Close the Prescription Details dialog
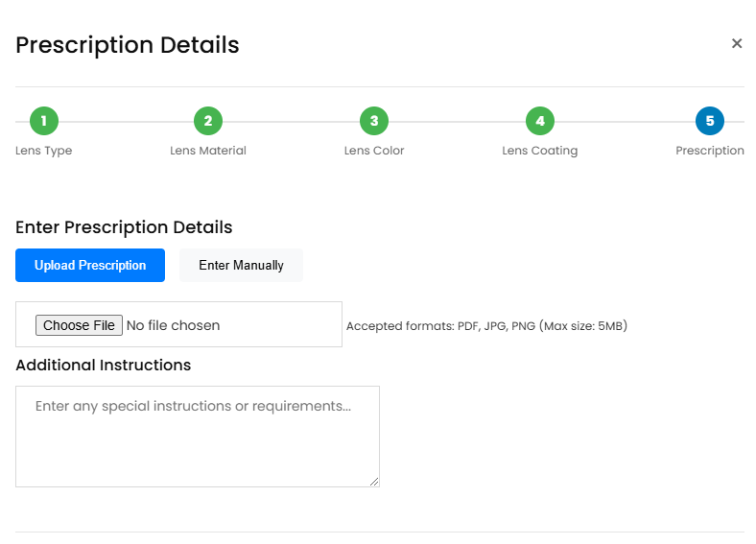This screenshot has height=544, width=756. pyautogui.click(x=736, y=43)
